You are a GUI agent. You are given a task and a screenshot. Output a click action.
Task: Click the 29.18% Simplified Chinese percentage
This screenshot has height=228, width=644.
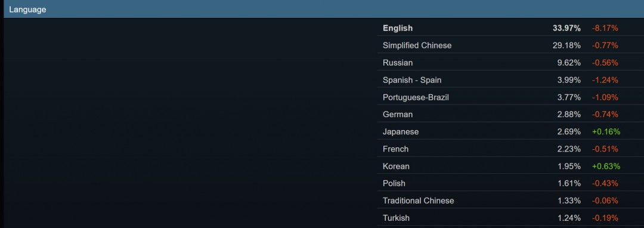(x=567, y=45)
